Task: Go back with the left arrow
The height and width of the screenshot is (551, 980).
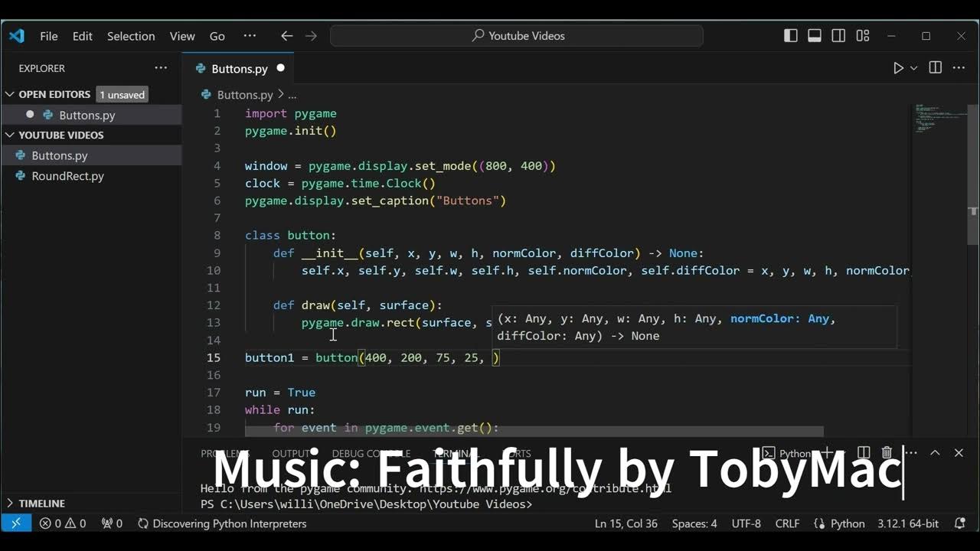Action: click(286, 36)
